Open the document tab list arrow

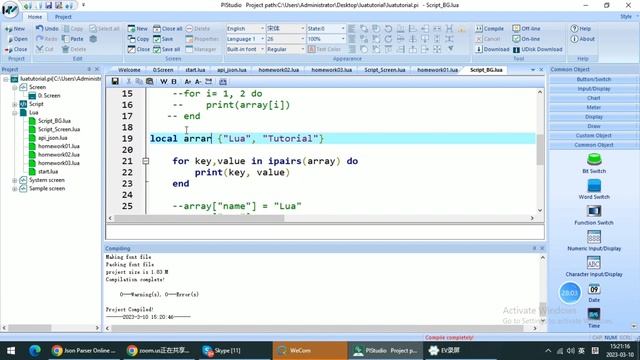pyautogui.click(x=533, y=70)
